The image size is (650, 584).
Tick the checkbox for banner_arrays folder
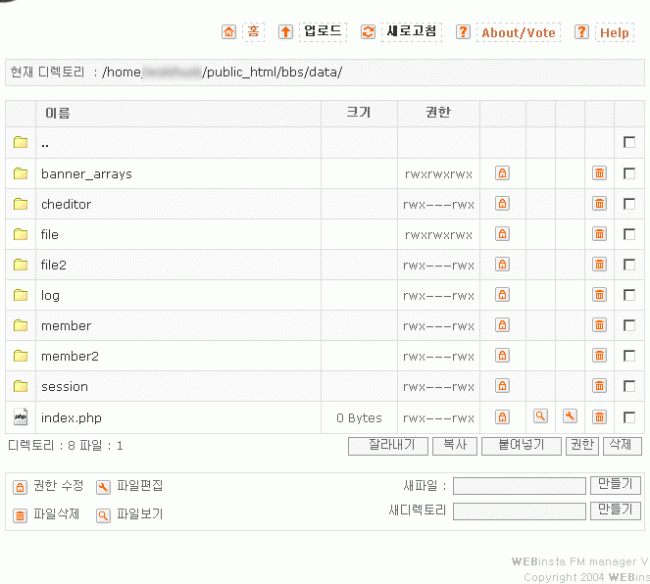point(629,174)
